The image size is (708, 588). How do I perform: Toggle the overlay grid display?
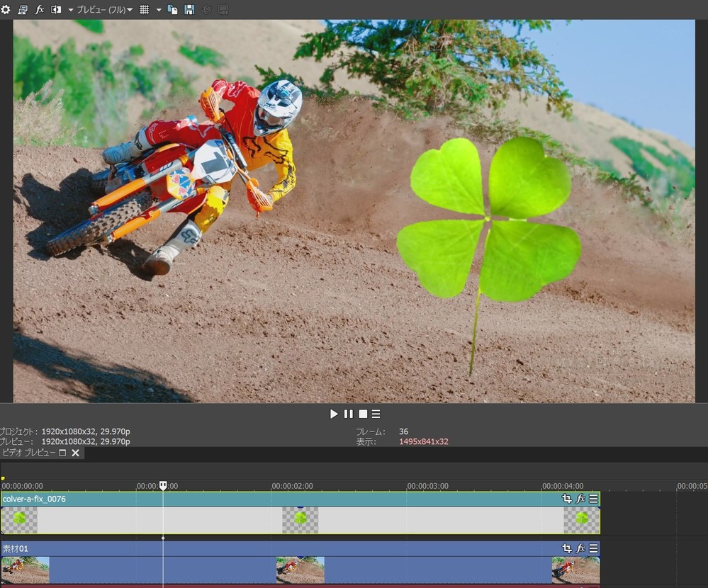point(144,9)
